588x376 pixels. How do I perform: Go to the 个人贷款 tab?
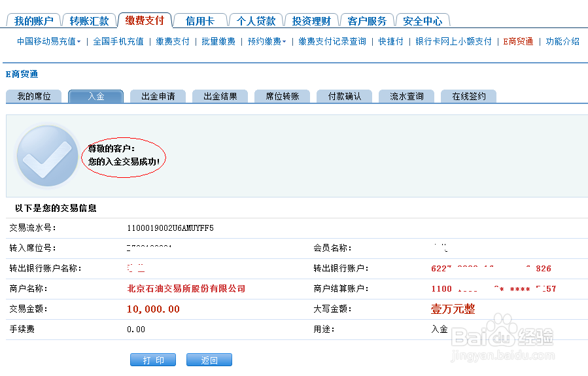pos(256,21)
